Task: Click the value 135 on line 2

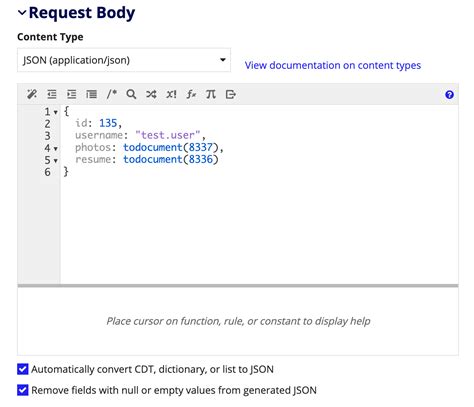Action: tap(108, 123)
